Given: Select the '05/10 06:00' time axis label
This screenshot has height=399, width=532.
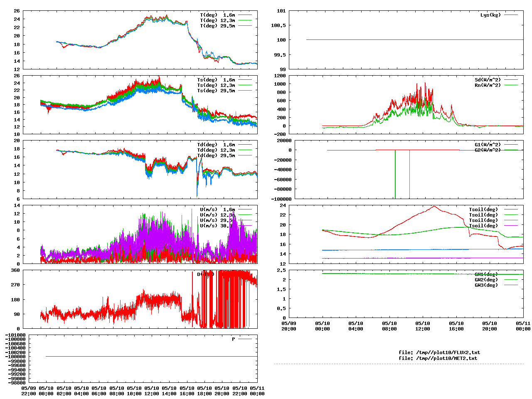Looking at the screenshot, I should click(99, 391).
